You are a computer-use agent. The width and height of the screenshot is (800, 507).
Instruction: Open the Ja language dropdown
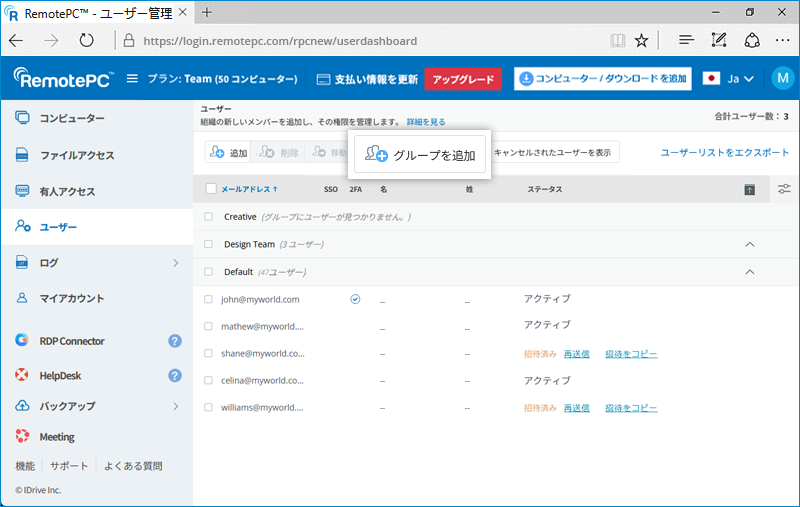click(740, 79)
